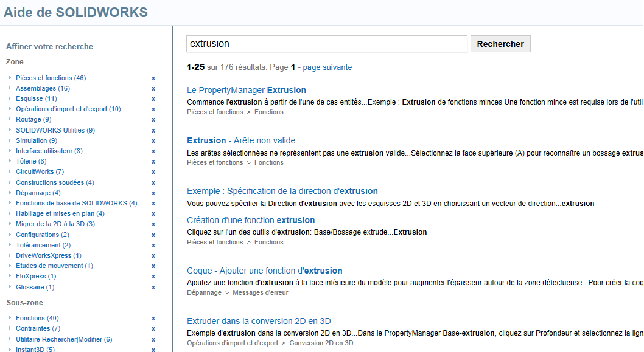
Task: Exclude Routage with its x icon
Action: [153, 120]
